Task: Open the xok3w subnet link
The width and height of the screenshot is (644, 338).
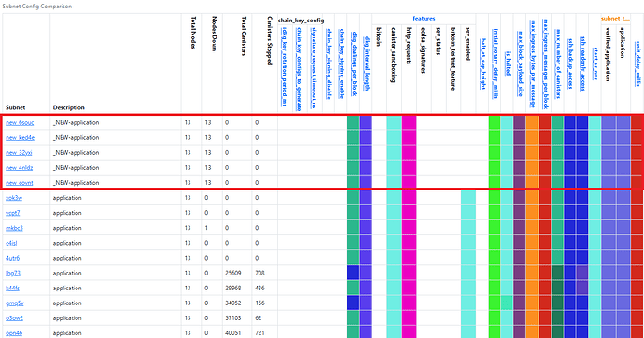Action: [14, 198]
